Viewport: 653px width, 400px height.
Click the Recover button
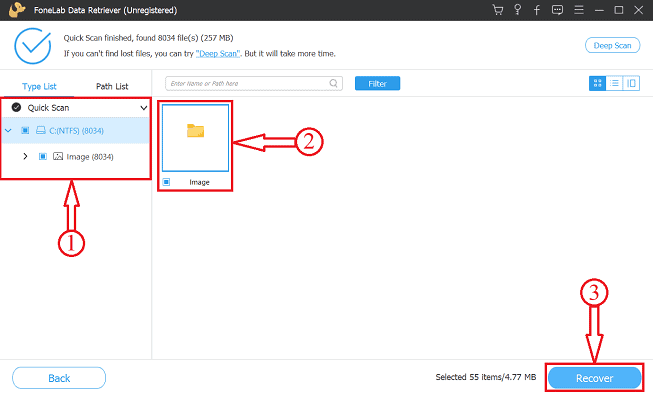tap(594, 378)
